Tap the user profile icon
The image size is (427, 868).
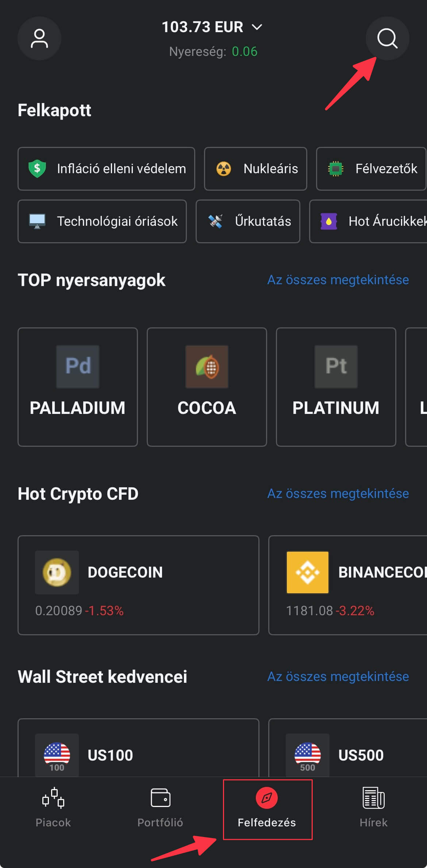pyautogui.click(x=39, y=38)
